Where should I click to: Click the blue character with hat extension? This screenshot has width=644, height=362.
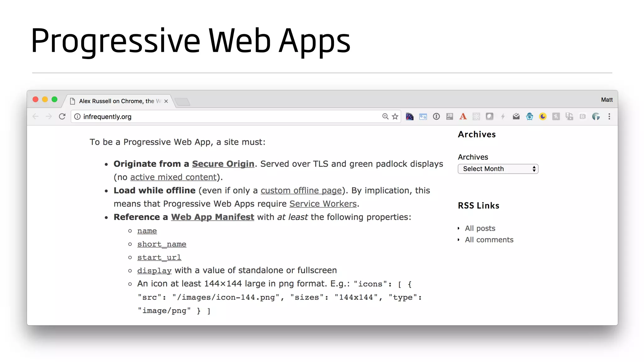coord(530,117)
